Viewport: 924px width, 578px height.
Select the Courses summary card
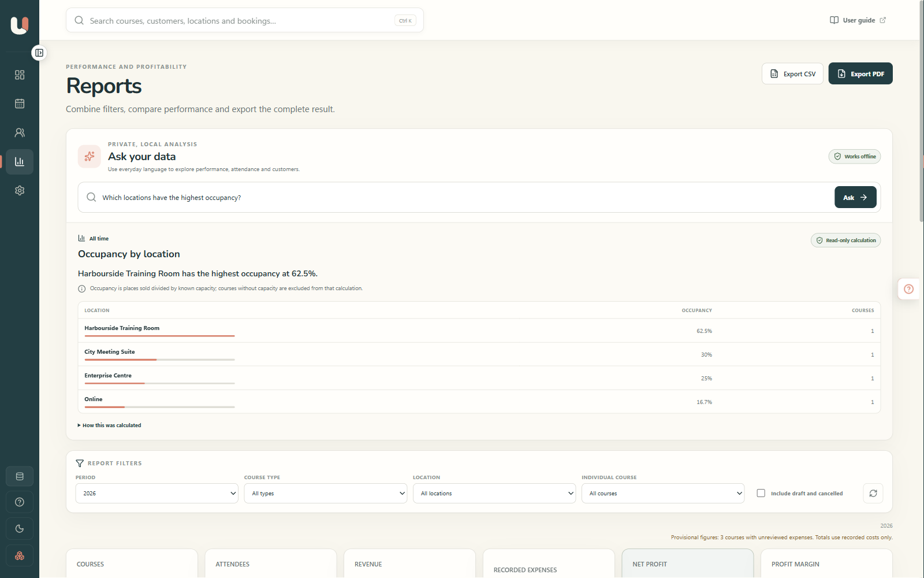(132, 564)
